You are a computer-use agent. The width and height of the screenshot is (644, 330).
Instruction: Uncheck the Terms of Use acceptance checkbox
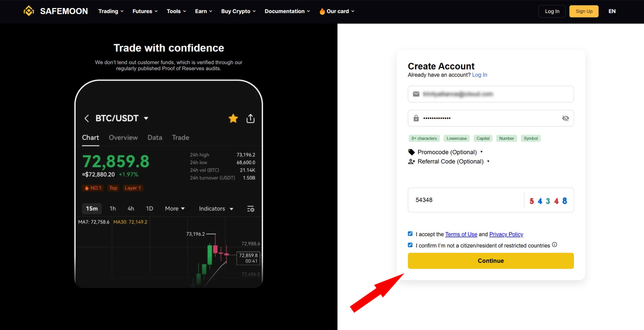point(410,234)
